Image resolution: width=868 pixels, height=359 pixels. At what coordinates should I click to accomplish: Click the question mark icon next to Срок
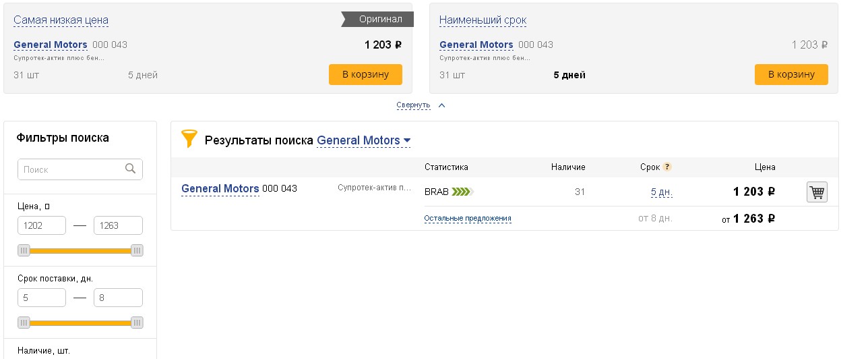coord(667,167)
